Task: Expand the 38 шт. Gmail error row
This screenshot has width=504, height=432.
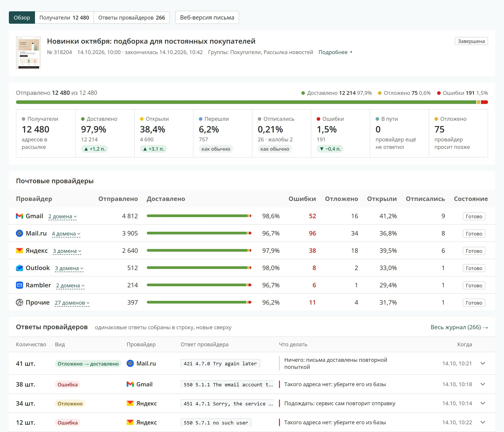Action: click(x=483, y=384)
